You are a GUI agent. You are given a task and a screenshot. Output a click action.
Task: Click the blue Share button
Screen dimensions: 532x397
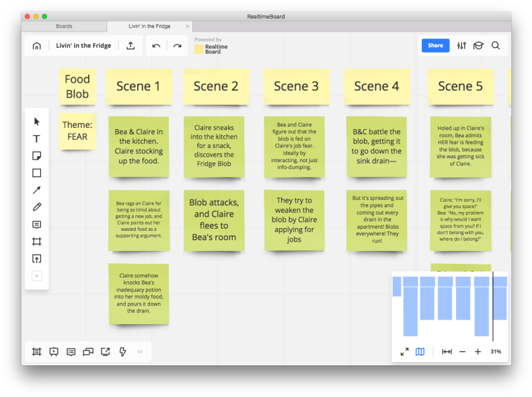pos(435,46)
